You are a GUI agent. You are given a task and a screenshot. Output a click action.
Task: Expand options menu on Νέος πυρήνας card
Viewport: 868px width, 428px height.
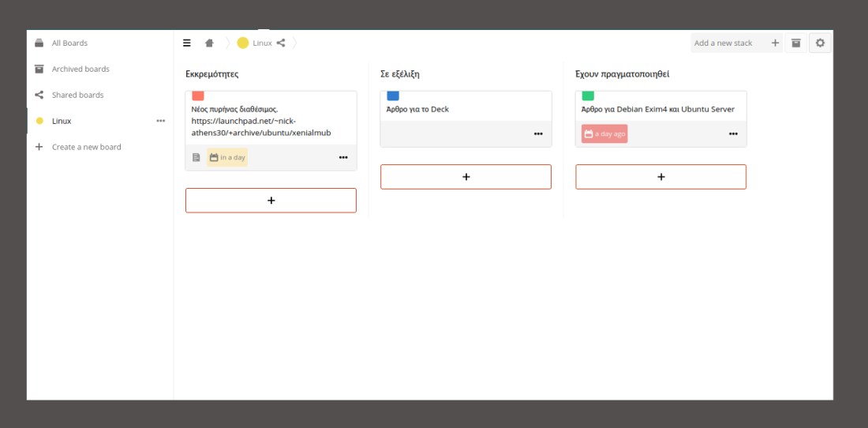343,157
